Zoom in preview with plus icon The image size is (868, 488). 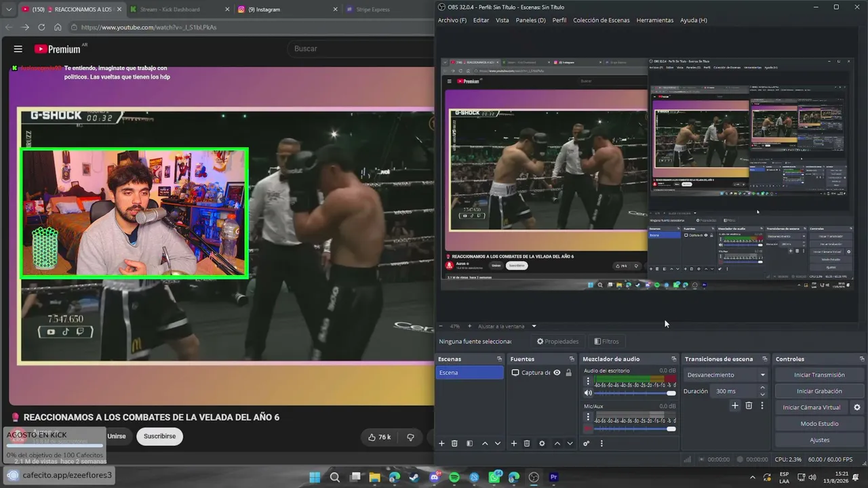pyautogui.click(x=469, y=326)
